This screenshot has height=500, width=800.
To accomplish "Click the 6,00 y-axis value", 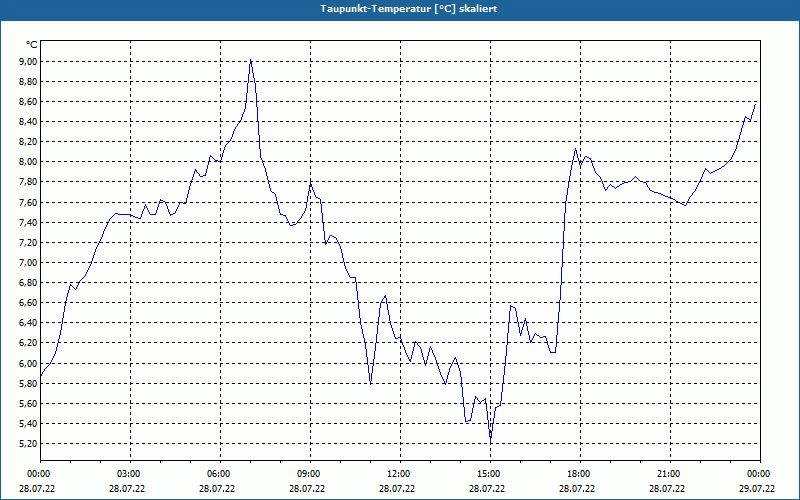I will [x=30, y=363].
